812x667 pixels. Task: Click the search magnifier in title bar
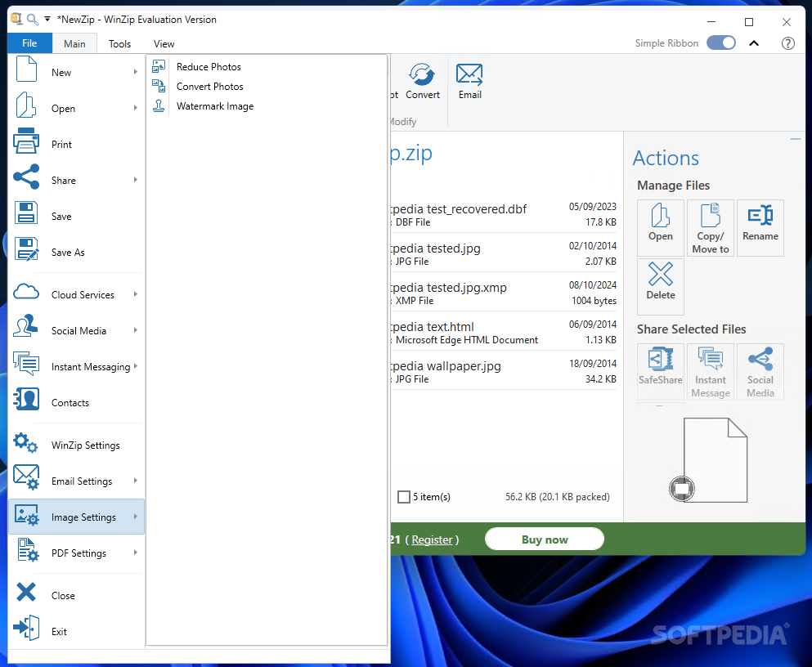tap(33, 20)
